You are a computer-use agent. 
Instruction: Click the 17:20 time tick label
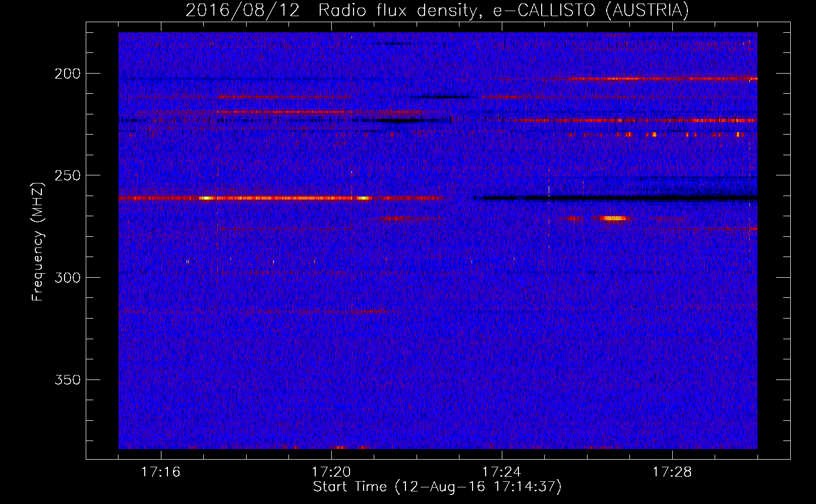(331, 472)
